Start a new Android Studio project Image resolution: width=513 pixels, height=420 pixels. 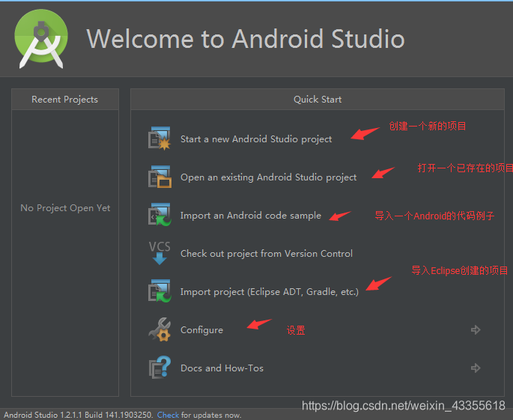click(x=256, y=139)
